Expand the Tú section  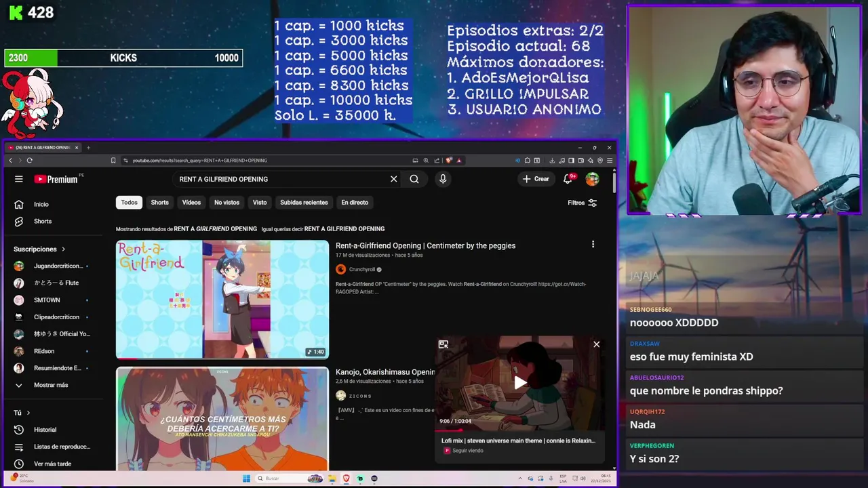(22, 413)
